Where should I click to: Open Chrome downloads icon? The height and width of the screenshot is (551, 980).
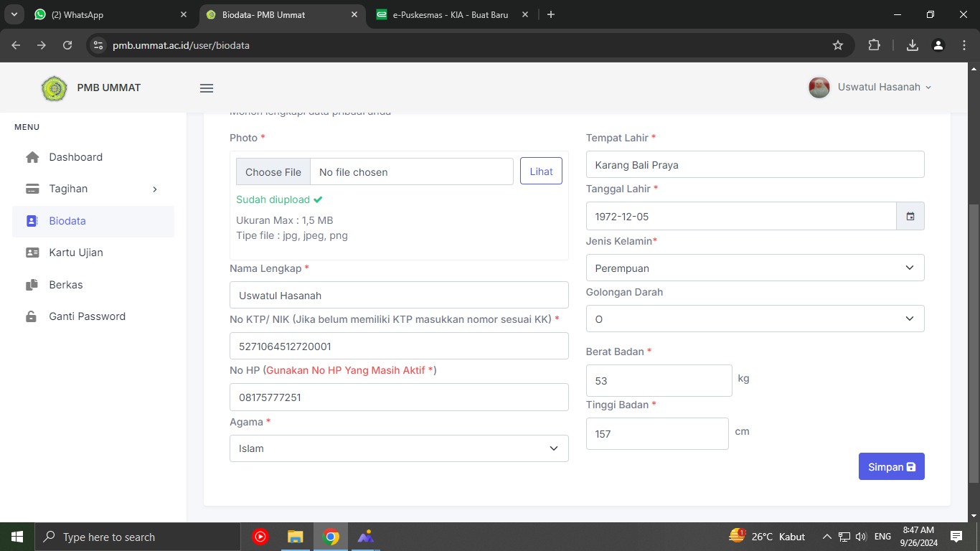click(912, 45)
